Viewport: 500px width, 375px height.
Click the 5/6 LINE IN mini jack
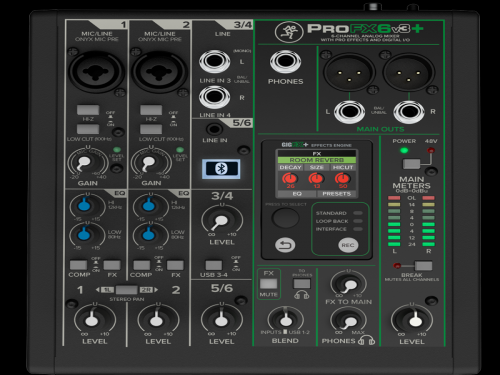point(214,129)
